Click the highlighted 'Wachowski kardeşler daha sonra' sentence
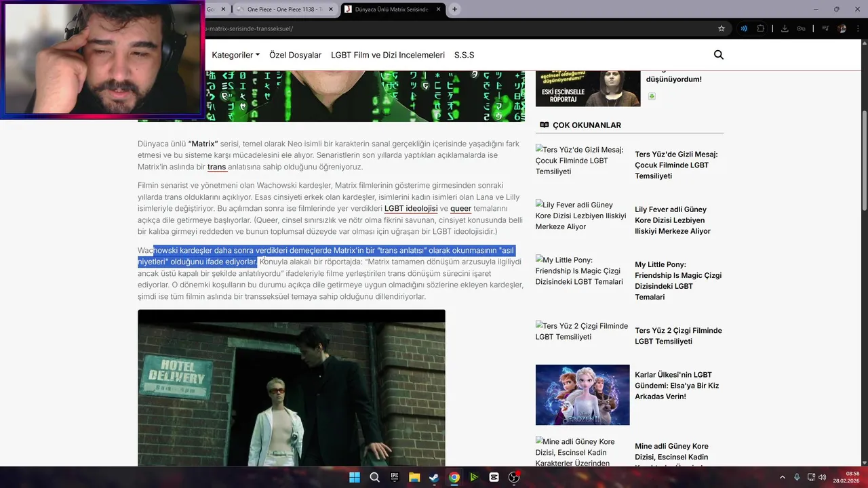 click(x=326, y=256)
